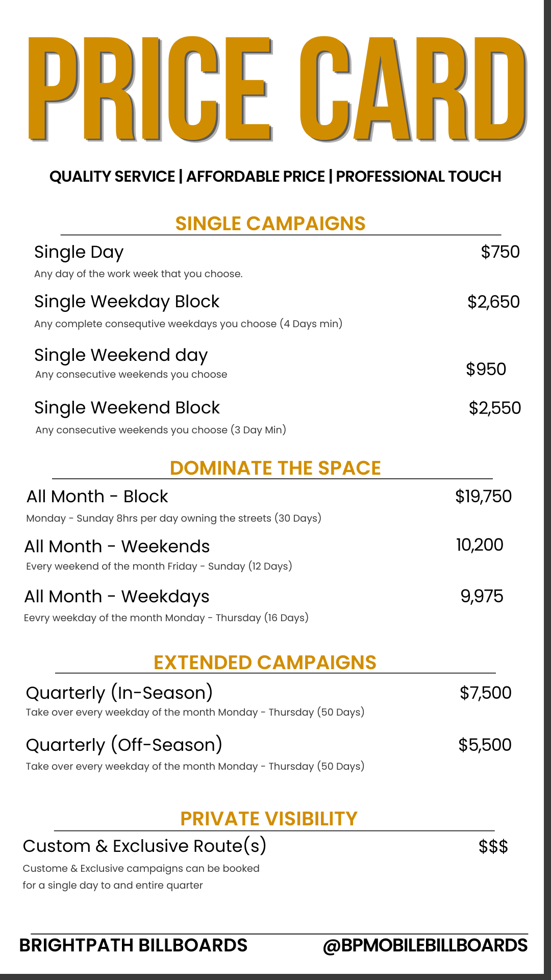
Task: Click the $5,500 Off-Season price
Action: 485,745
